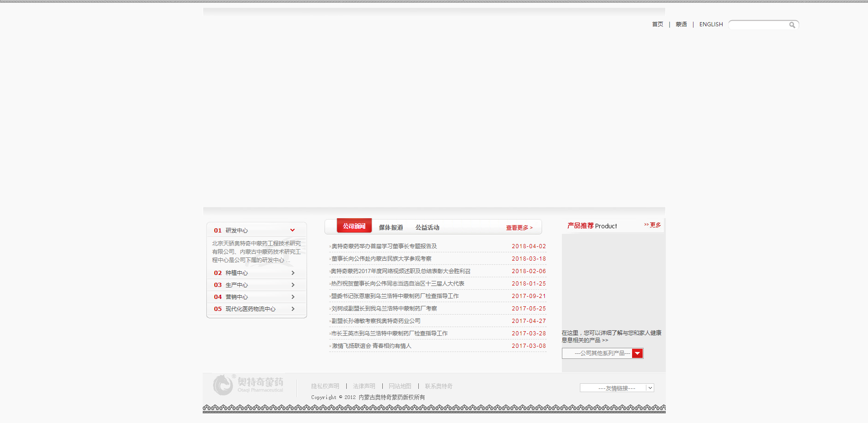Click arrow icon beside 种植中心
The height and width of the screenshot is (423, 868).
click(x=293, y=273)
